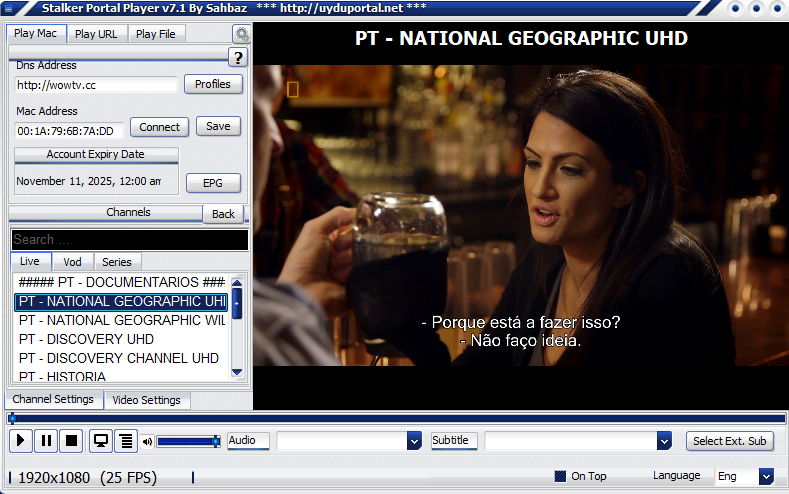Select PT - DISCOVERY UHD channel
Viewport: 789px width, 494px height.
(x=122, y=340)
